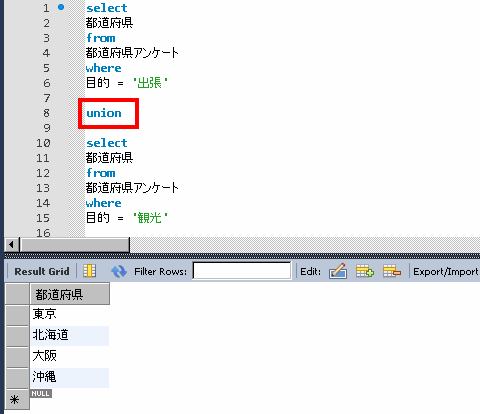Viewport: 480px width, 414px height.
Task: Click the scroll left arrow in editor
Action: (12, 245)
